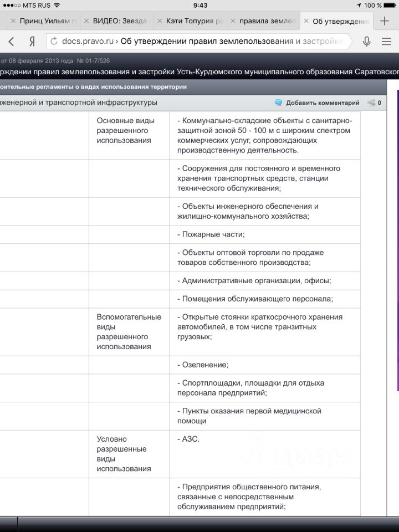The image size is (399, 532).
Task: Tap the docs.pravo.ru address bar
Action: (198, 42)
